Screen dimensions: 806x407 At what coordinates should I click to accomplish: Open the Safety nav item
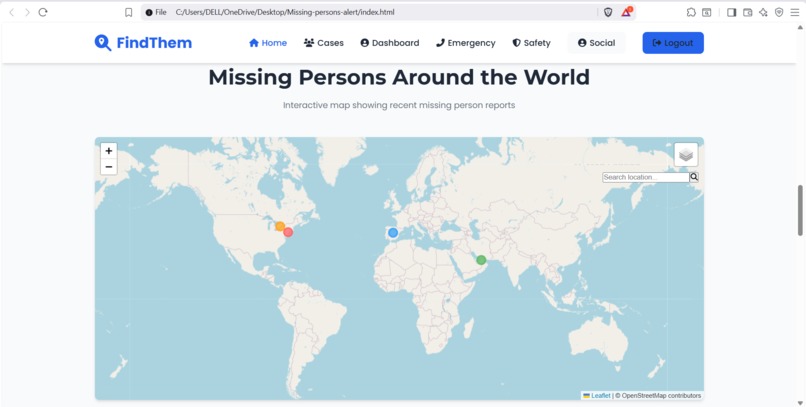pyautogui.click(x=532, y=43)
